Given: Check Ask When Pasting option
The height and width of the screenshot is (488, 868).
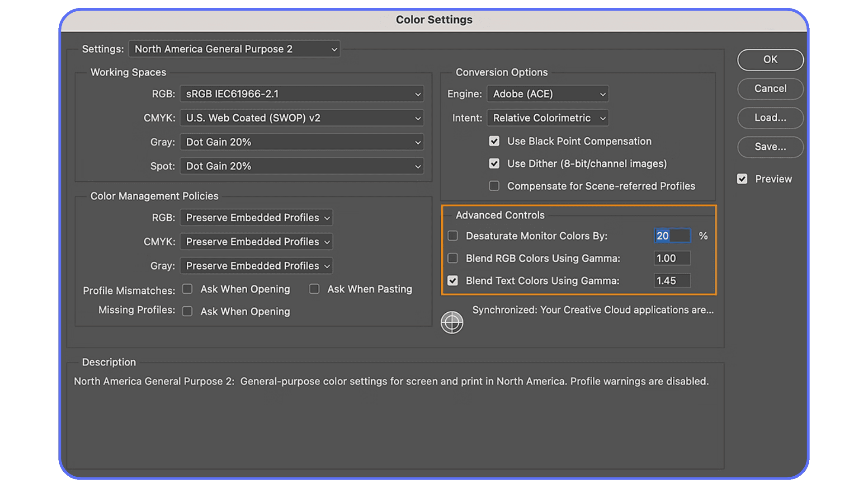Looking at the screenshot, I should point(314,289).
